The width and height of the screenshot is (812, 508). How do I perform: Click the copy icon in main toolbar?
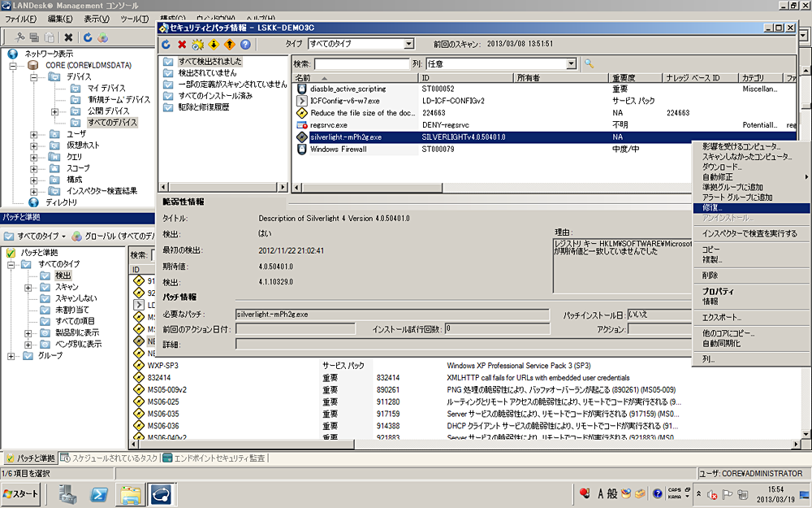click(34, 37)
